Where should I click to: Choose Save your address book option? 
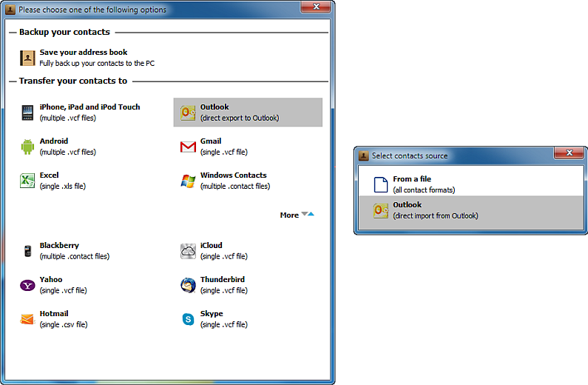87,58
